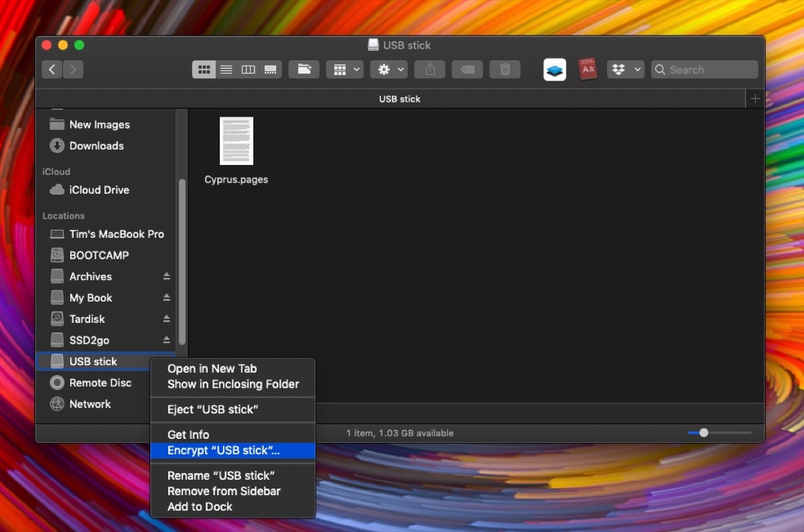Screen dimensions: 804x532
Task: Open the Share button in the toolbar
Action: click(429, 69)
